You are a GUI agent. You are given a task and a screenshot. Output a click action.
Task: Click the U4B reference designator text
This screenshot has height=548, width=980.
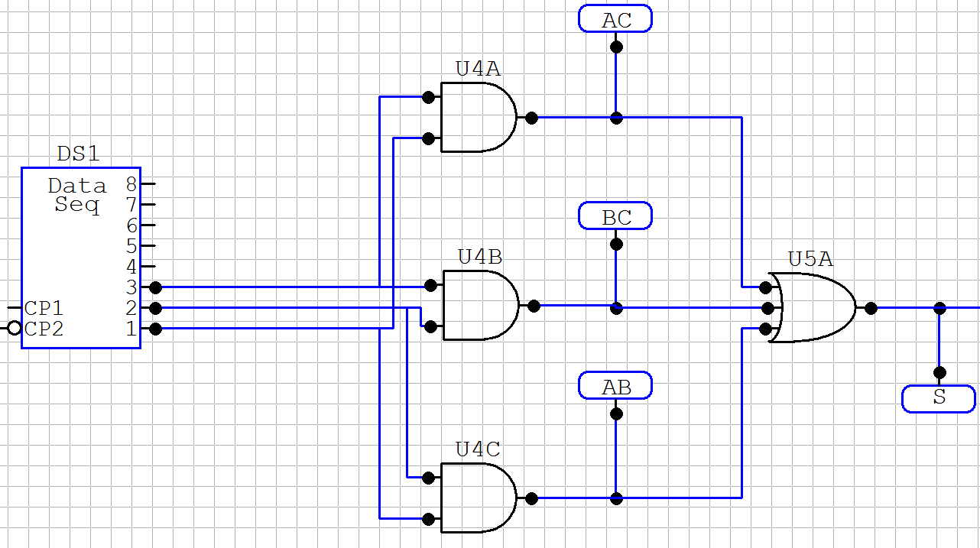click(480, 257)
